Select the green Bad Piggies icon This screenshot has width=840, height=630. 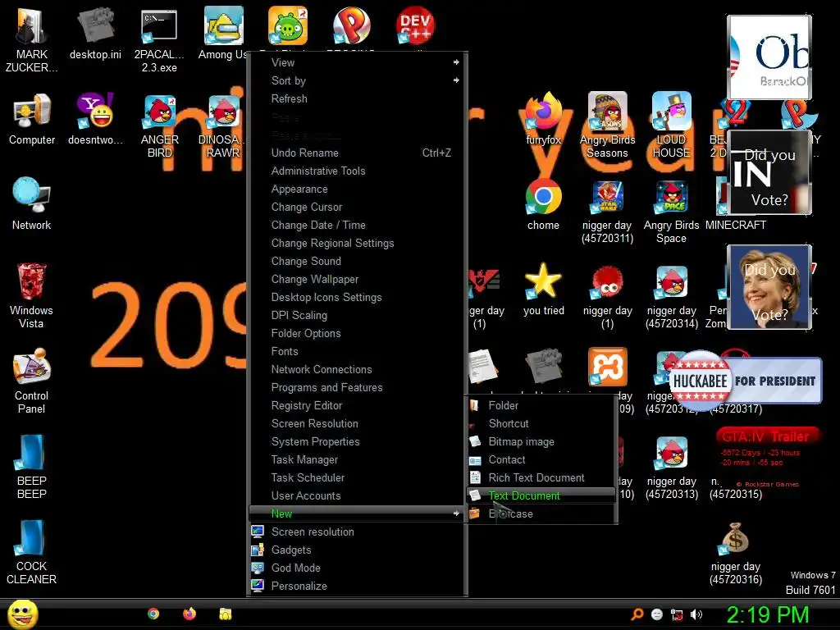point(288,25)
